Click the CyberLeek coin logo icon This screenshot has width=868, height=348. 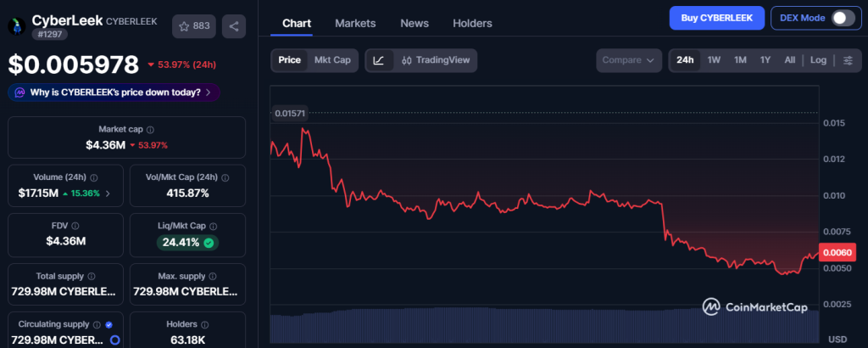tap(17, 26)
